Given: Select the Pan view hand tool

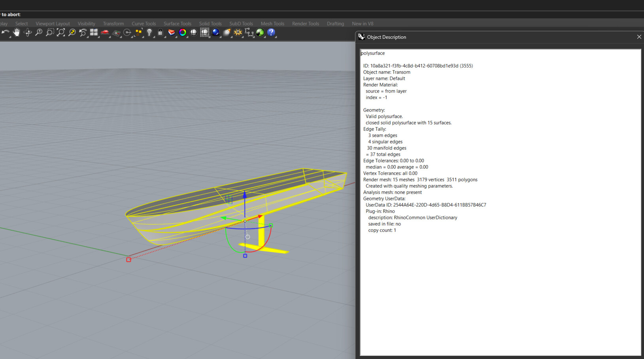Looking at the screenshot, I should [17, 33].
